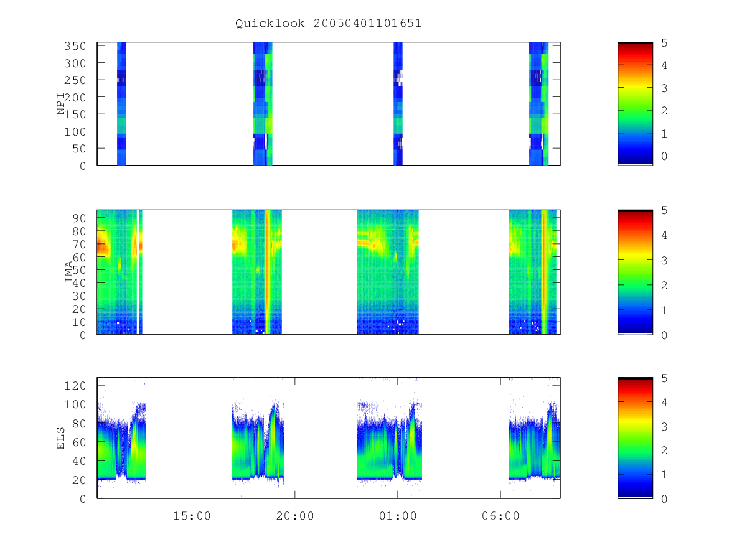The image size is (747, 560).
Task: Click the ELS panel color scale bar
Action: pos(635,438)
